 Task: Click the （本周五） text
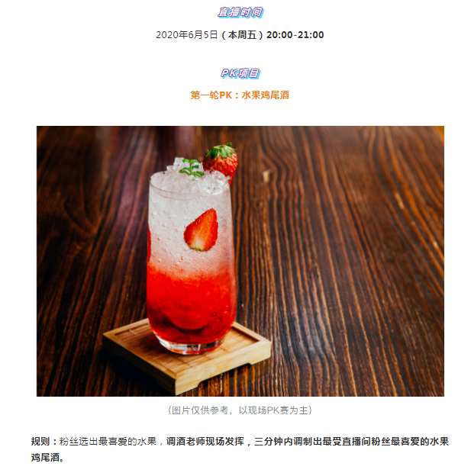click(x=242, y=34)
